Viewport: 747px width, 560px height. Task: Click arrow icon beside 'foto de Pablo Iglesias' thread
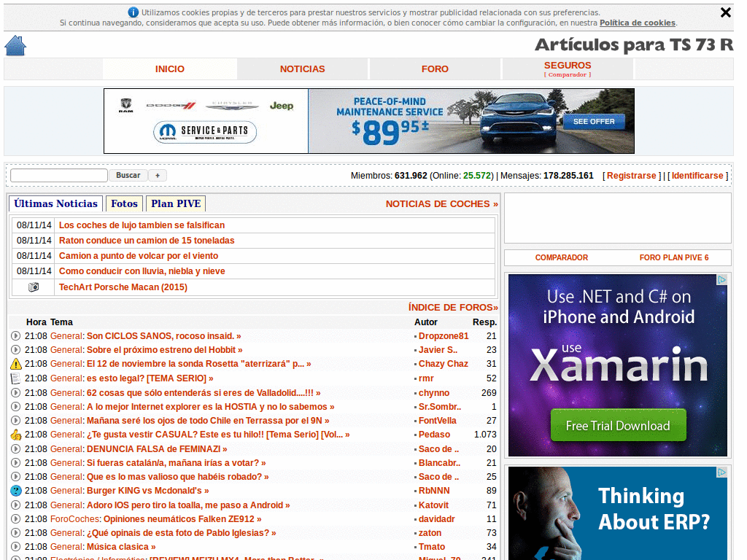[x=16, y=532]
